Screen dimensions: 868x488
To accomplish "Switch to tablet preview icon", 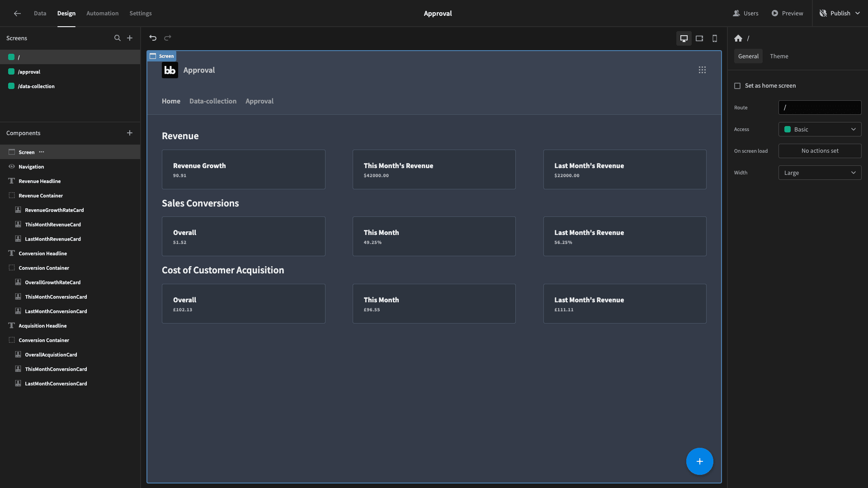I will point(699,38).
